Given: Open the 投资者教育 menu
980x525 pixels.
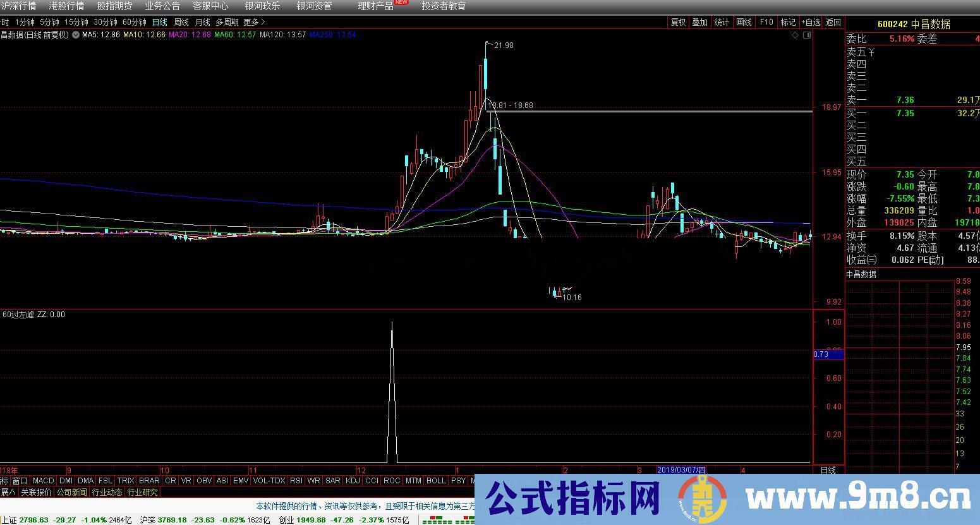Looking at the screenshot, I should [x=444, y=6].
